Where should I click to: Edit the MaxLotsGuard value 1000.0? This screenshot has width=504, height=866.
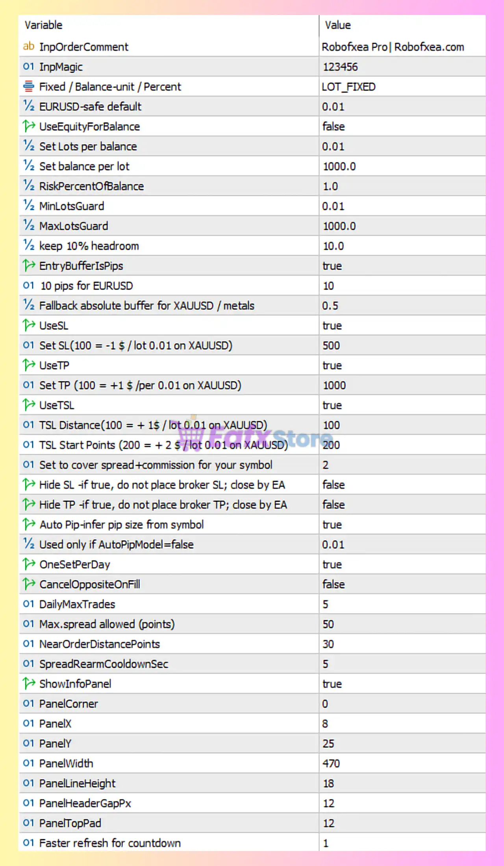(339, 226)
